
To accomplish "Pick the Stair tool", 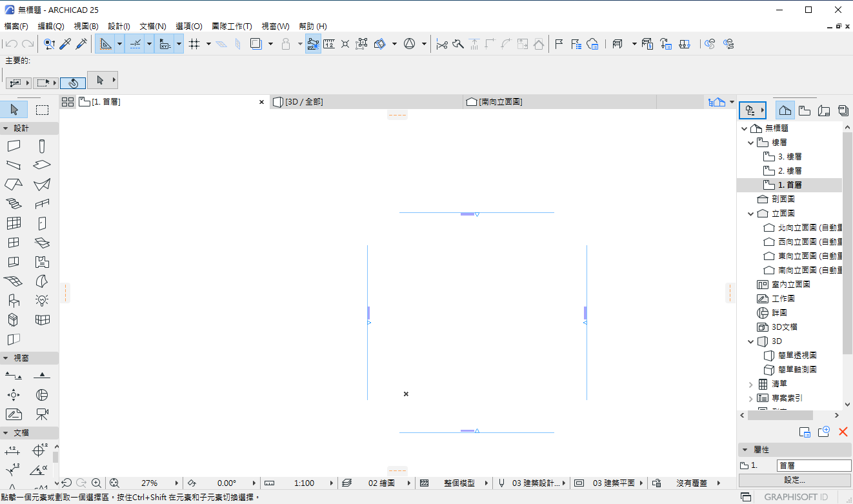I will click(x=14, y=204).
